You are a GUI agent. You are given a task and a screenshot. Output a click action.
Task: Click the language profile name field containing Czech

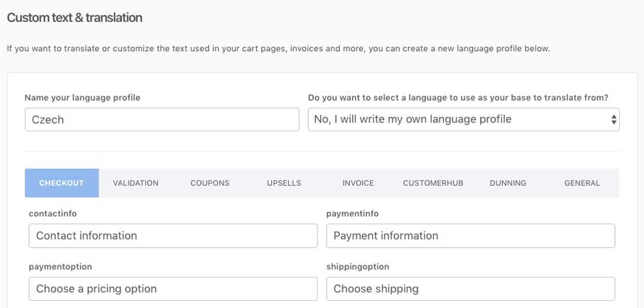(x=162, y=119)
